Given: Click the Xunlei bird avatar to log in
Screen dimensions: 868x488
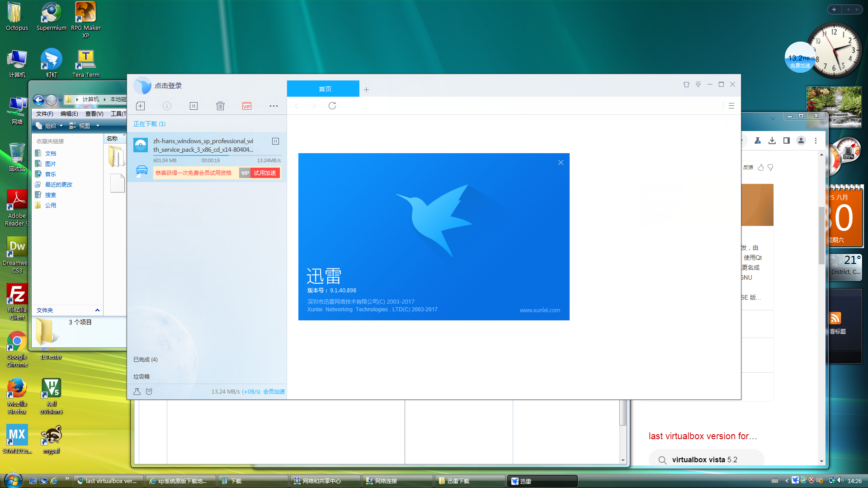Looking at the screenshot, I should 142,85.
